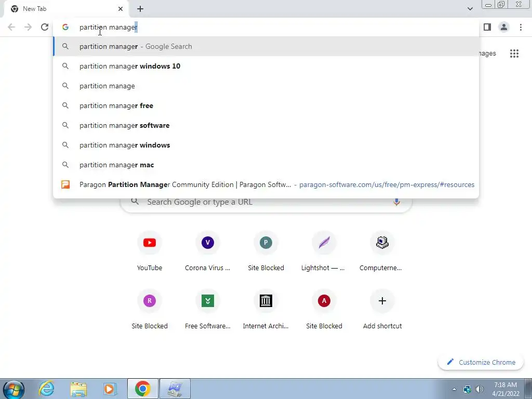Go back using the back arrow
532x399 pixels.
click(11, 27)
